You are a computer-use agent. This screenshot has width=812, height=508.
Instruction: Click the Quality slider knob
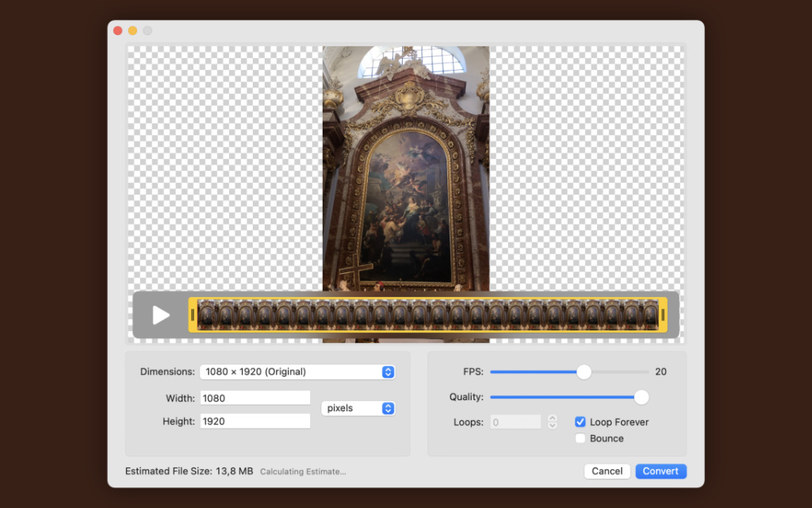click(x=641, y=397)
